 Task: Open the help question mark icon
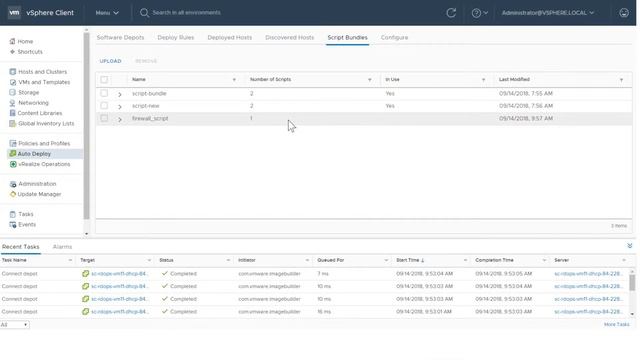476,13
